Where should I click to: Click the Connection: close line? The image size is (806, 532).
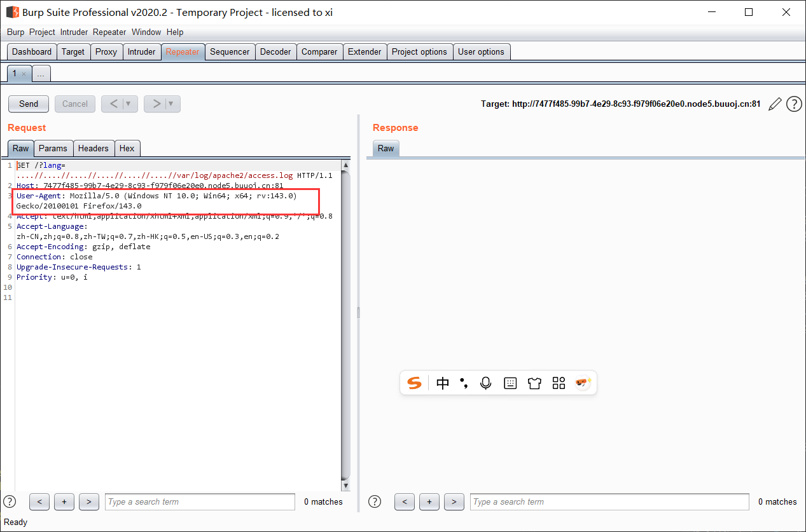[x=55, y=257]
